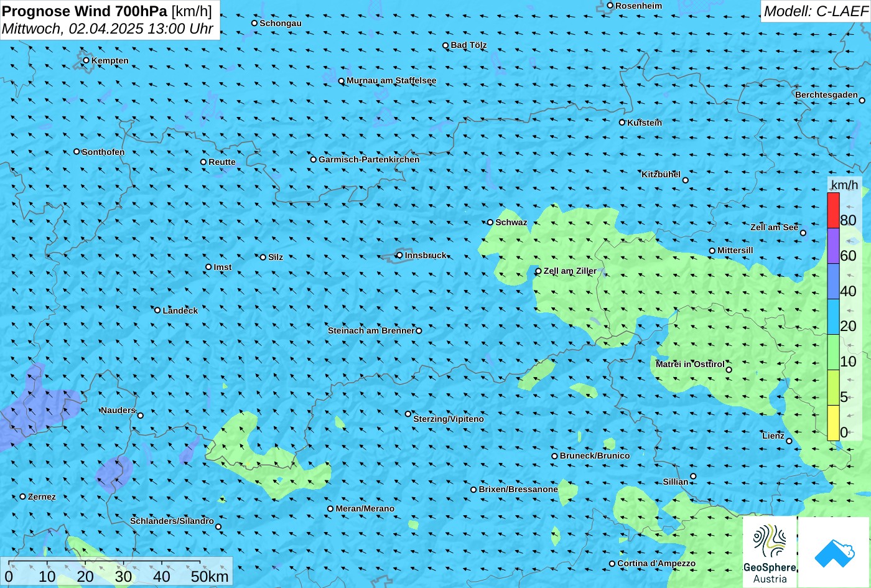Viewport: 871px width, 588px height.
Task: Click the red 80 km/h legend color
Action: (x=833, y=210)
